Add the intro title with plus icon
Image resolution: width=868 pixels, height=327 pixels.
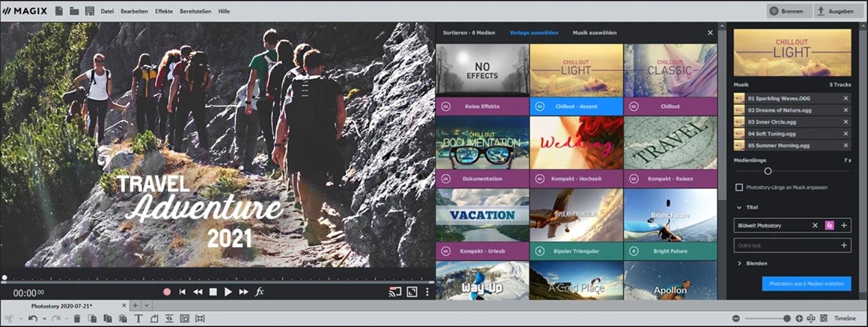pyautogui.click(x=844, y=225)
